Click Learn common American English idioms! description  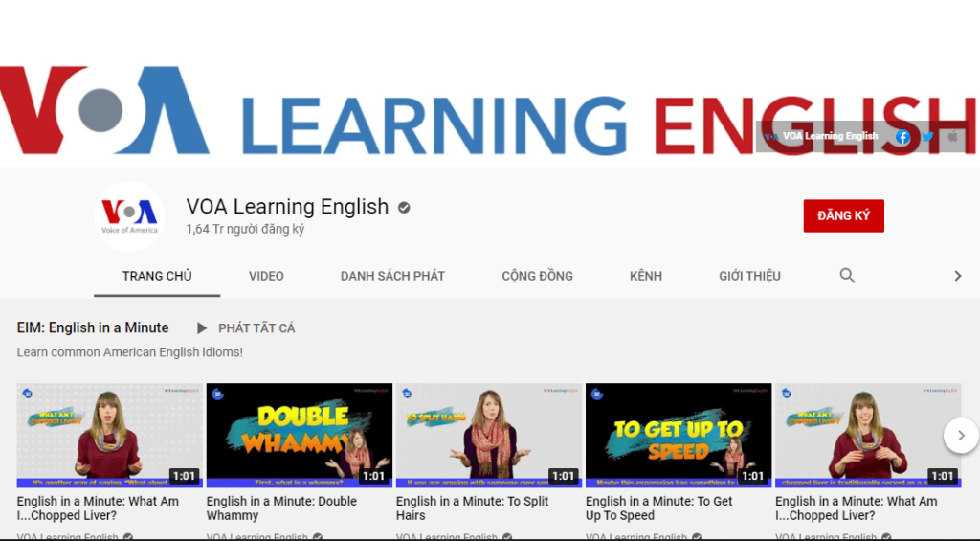click(x=129, y=352)
